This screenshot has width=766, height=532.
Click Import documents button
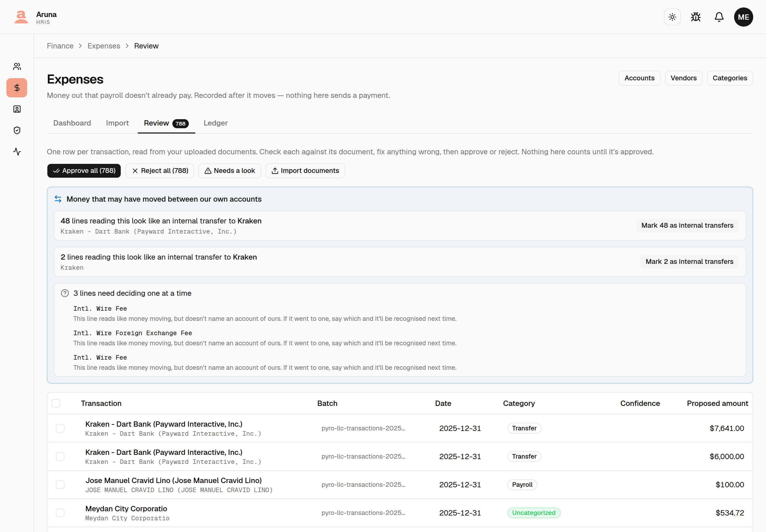point(305,171)
